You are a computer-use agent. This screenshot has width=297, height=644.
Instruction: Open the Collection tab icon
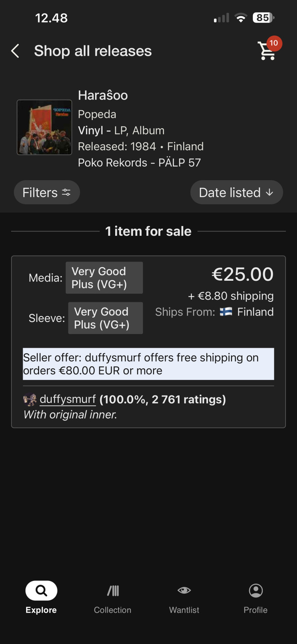pyautogui.click(x=112, y=590)
